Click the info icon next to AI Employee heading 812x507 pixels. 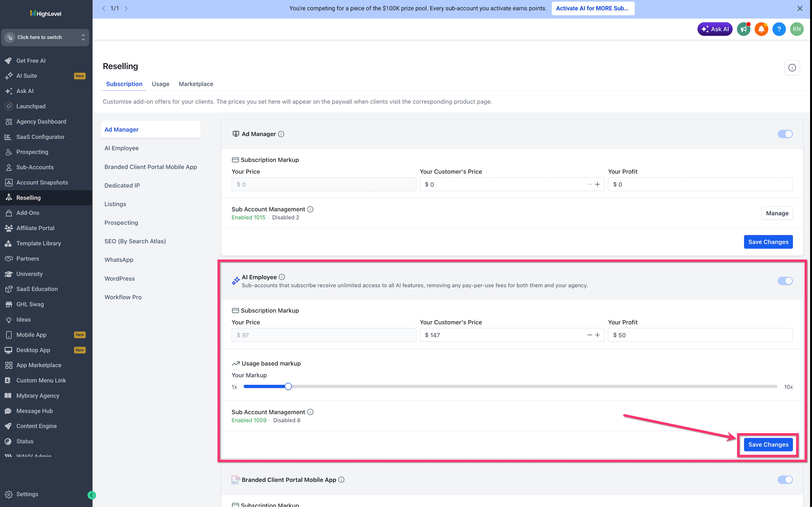tap(282, 277)
